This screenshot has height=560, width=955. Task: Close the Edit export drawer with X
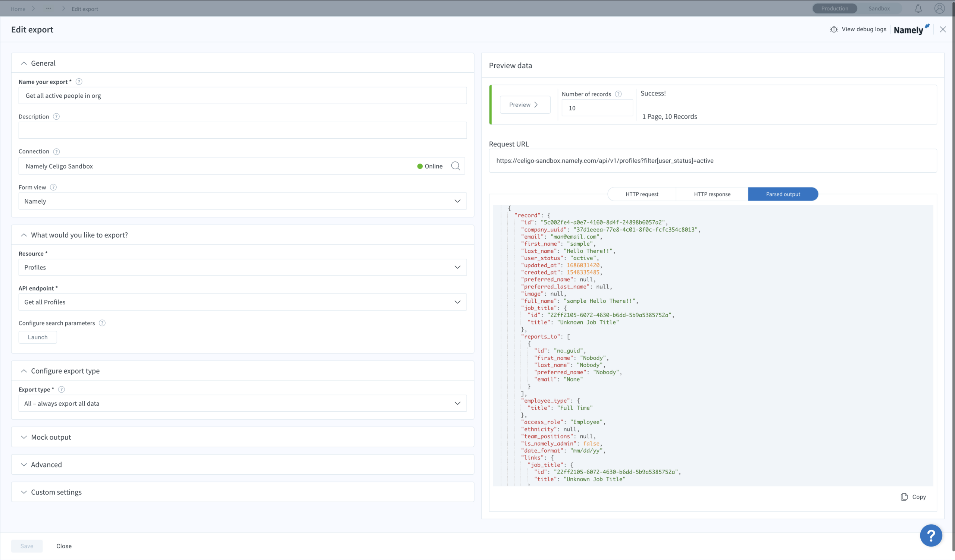click(x=943, y=29)
